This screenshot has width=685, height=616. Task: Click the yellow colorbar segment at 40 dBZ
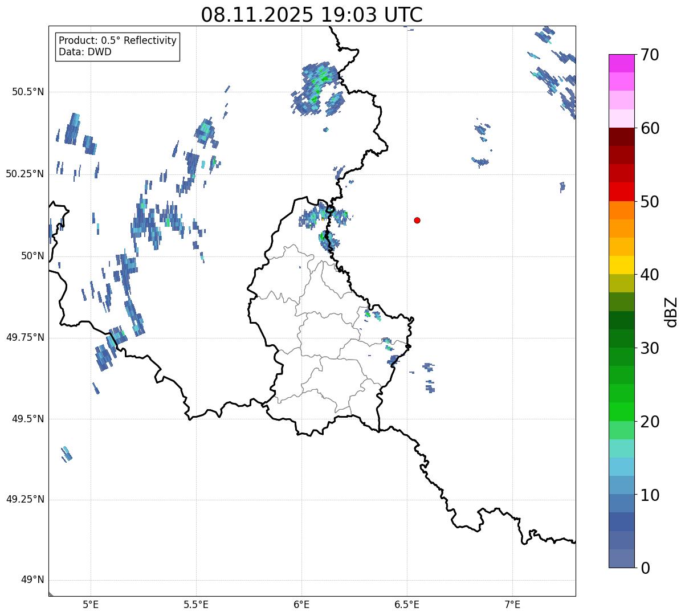click(622, 265)
